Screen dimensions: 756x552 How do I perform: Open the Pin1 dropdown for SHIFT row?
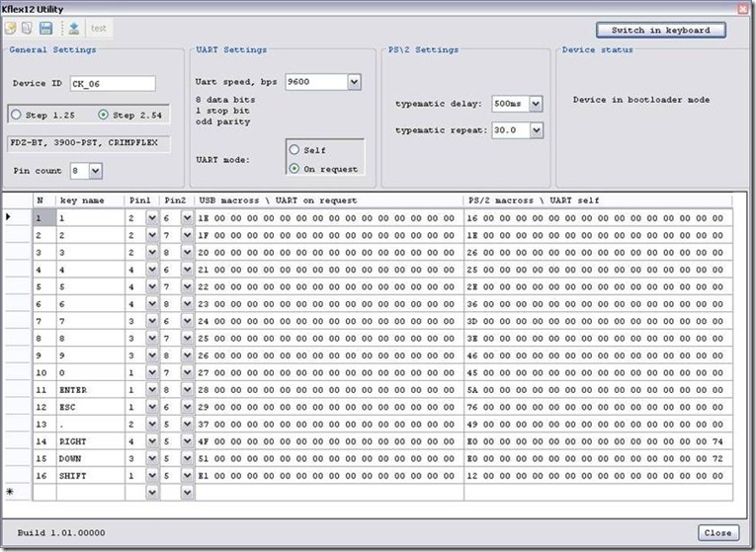[x=152, y=475]
